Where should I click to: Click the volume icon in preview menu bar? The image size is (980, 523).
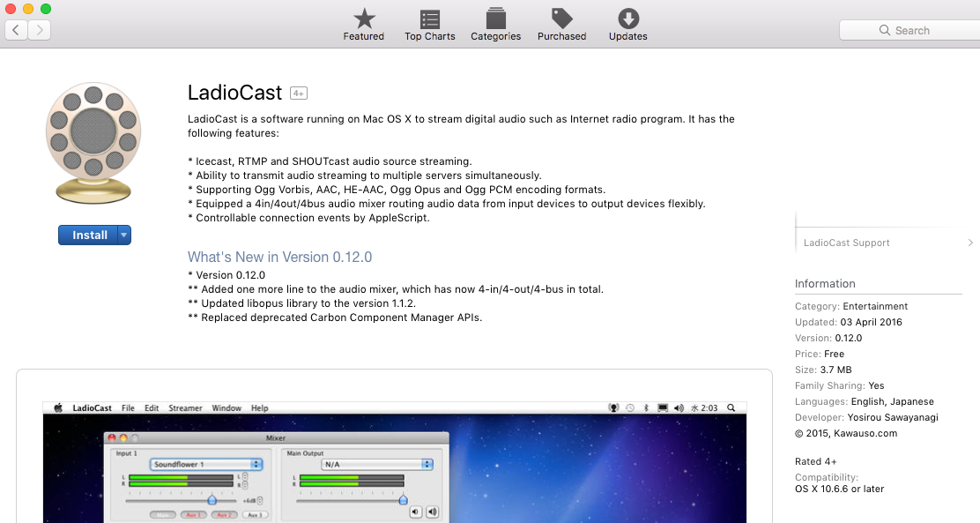tap(679, 407)
